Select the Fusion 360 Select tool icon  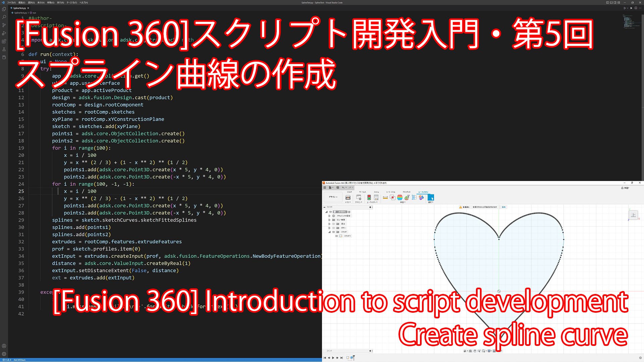coord(431,197)
